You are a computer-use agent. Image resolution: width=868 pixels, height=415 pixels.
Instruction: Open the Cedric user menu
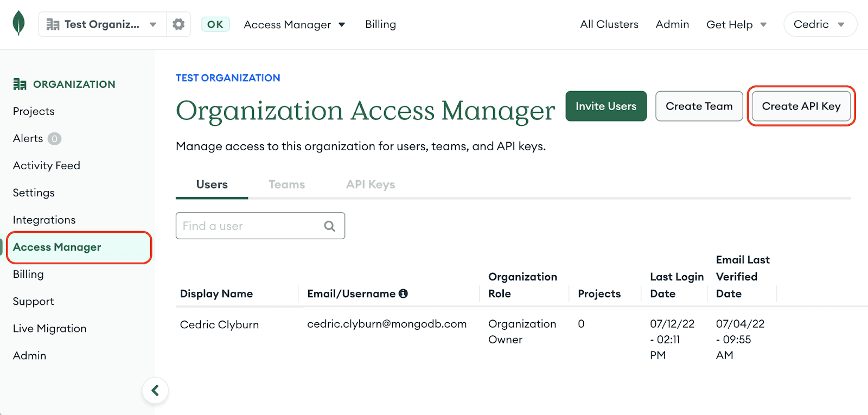point(820,24)
